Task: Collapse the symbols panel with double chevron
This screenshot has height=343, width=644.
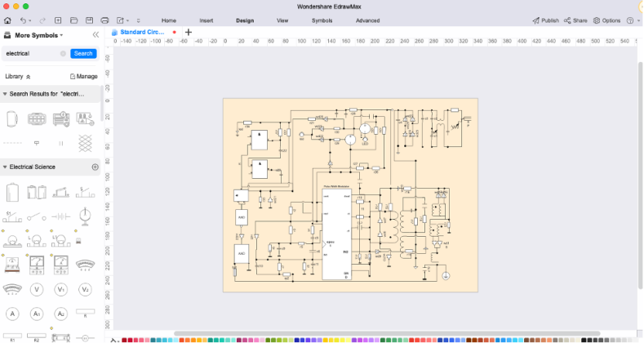Action: pos(95,35)
